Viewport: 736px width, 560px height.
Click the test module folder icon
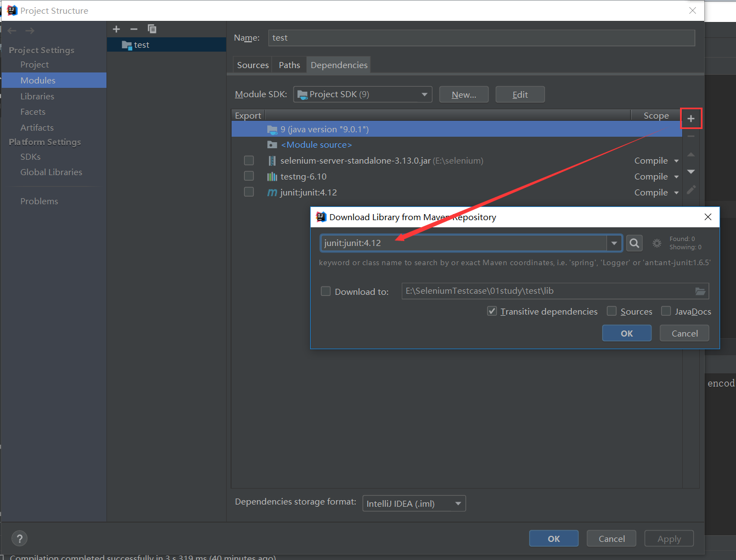(127, 45)
